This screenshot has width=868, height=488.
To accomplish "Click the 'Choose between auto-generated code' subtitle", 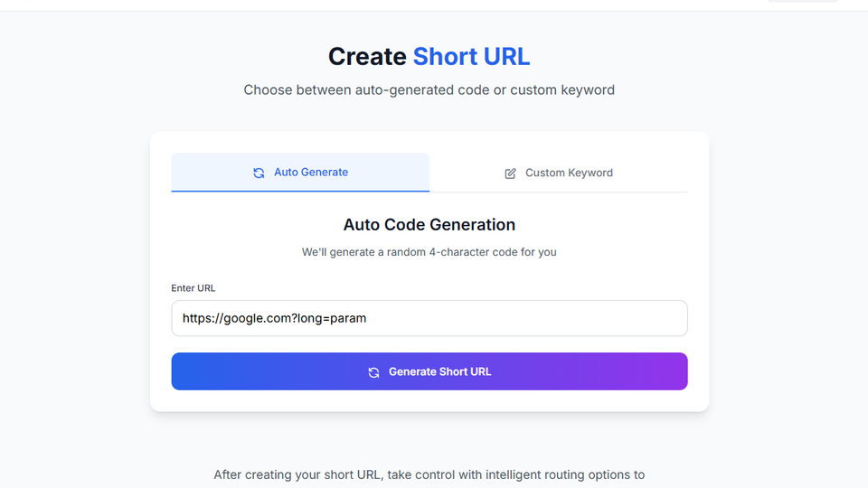I will [x=429, y=90].
